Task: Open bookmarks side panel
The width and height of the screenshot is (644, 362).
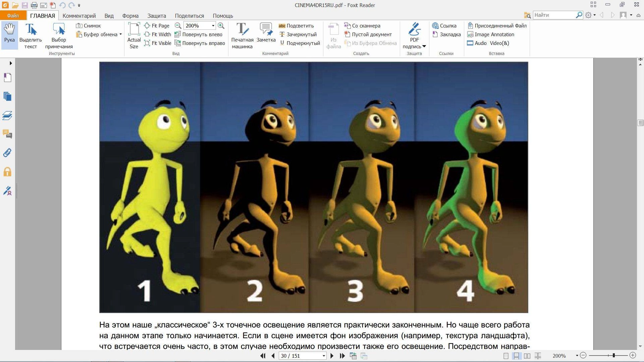Action: pos(7,77)
